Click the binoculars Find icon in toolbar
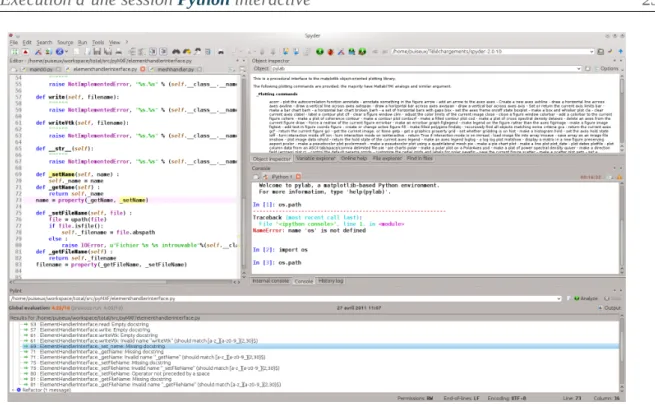Image resolution: width=655 pixels, height=405 pixels. 176,52
